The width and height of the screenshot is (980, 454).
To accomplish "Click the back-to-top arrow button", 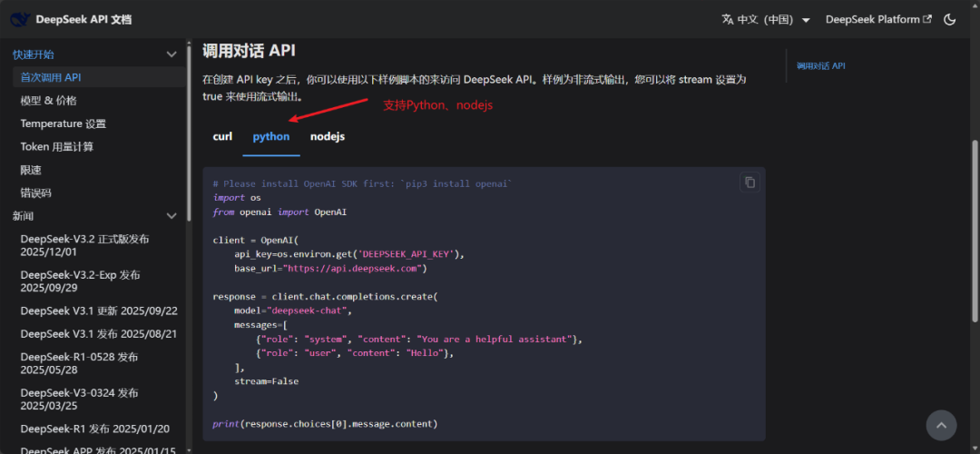I will point(941,425).
